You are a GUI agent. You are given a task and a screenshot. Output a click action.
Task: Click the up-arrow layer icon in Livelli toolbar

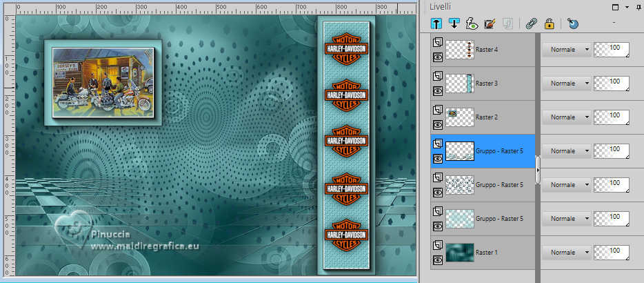point(436,24)
